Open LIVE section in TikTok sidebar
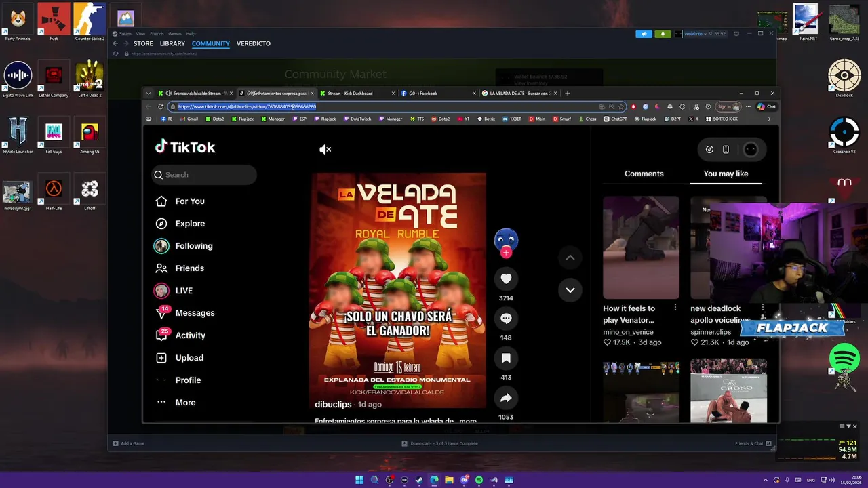The image size is (868, 488). tap(174, 291)
